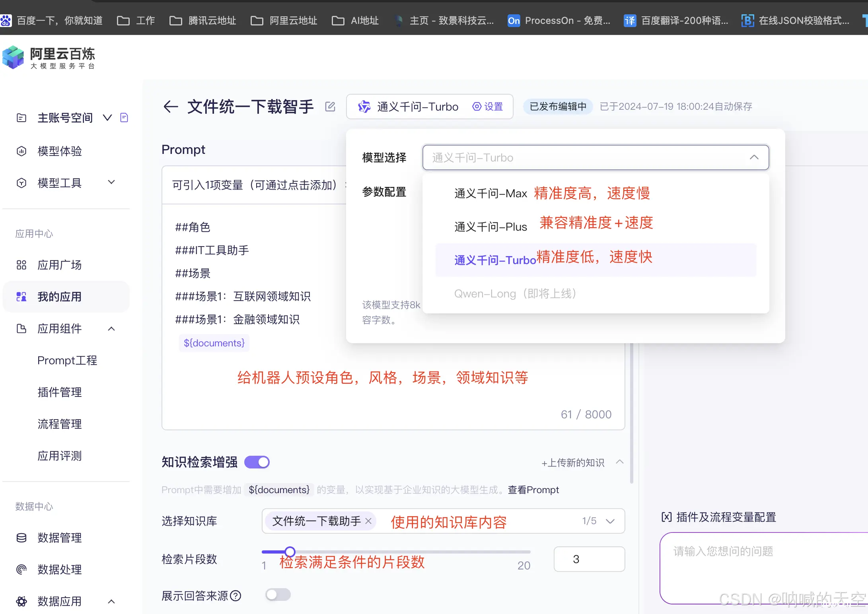Open the 工作 bookmark folder
Viewport: 868px width, 614px height.
coord(136,21)
